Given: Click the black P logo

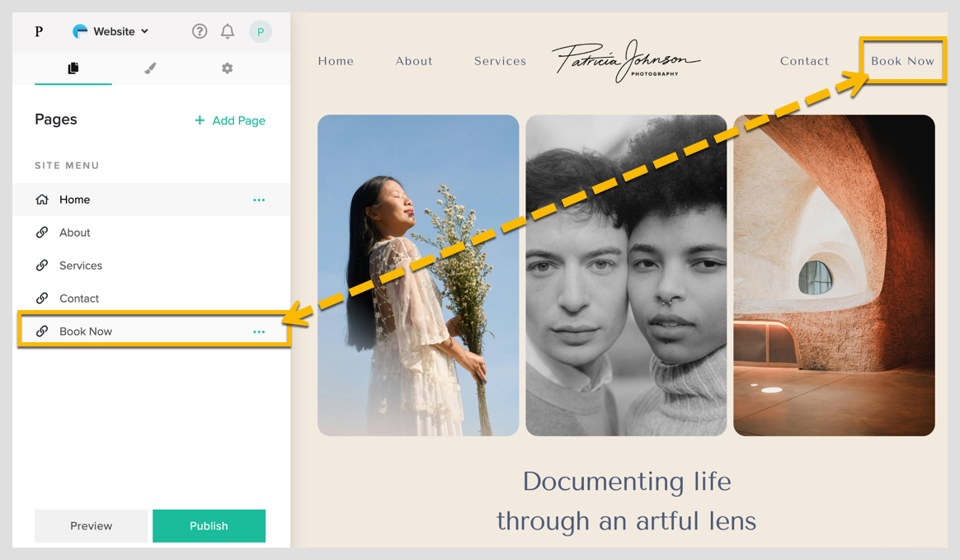Looking at the screenshot, I should (x=39, y=31).
